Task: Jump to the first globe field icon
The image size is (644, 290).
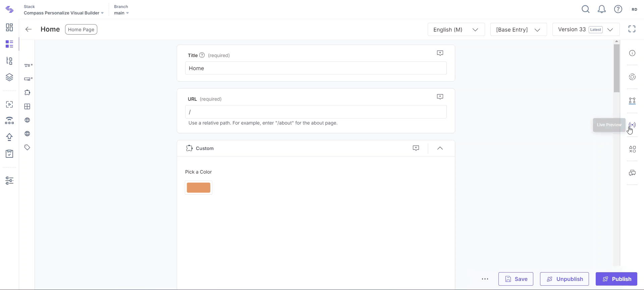Action: click(x=27, y=120)
